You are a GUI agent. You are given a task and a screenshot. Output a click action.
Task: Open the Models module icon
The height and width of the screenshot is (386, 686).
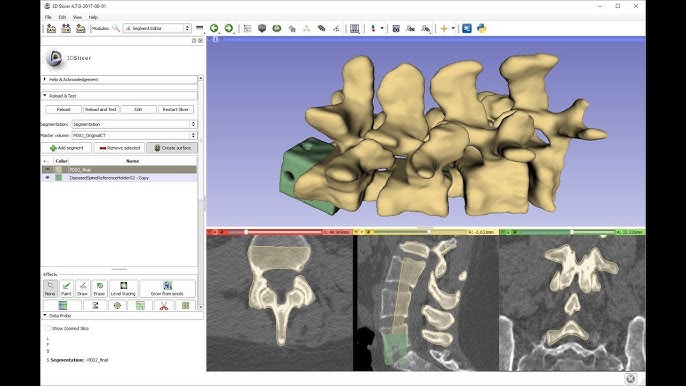[276, 28]
